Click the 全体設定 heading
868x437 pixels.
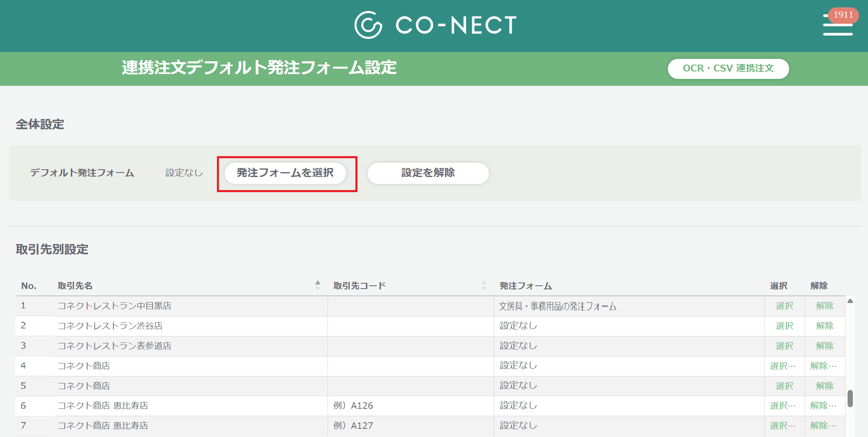[x=40, y=124]
